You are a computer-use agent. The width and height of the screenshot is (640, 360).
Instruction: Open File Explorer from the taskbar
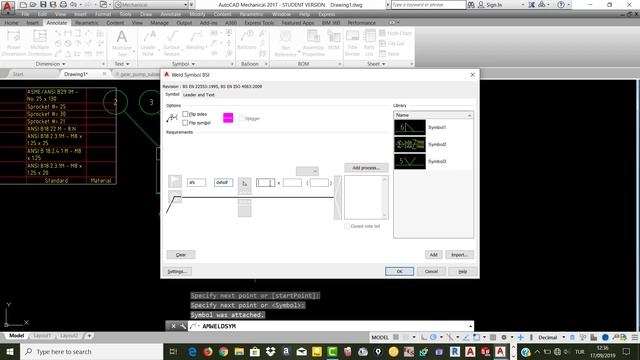tap(239, 351)
